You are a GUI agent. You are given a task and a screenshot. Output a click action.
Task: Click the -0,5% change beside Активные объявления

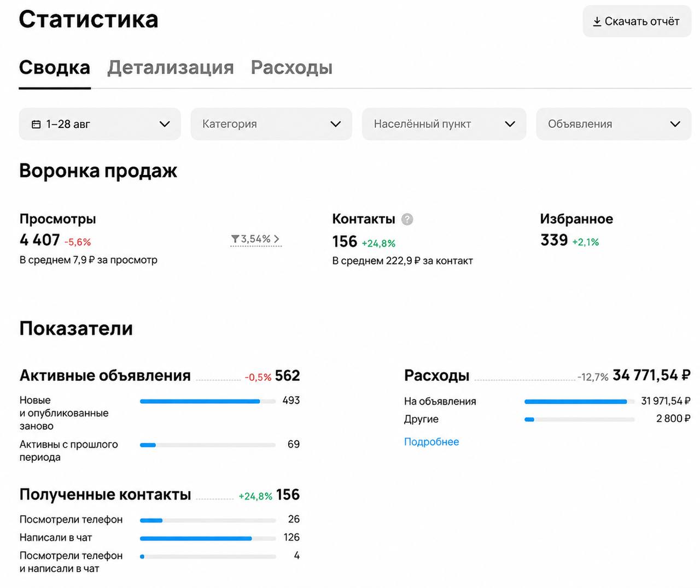point(258,377)
